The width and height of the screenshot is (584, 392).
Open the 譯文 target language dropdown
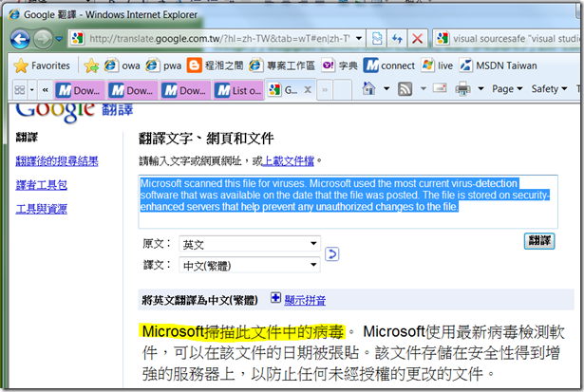250,266
